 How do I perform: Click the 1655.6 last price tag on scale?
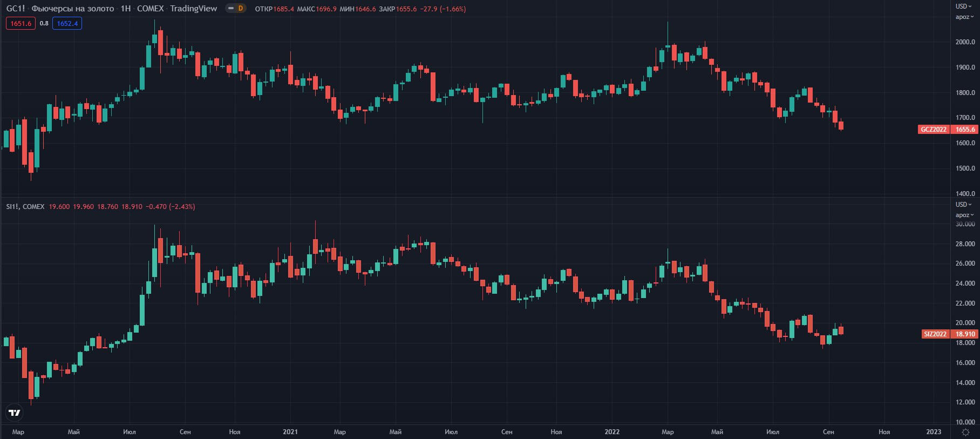(x=965, y=130)
